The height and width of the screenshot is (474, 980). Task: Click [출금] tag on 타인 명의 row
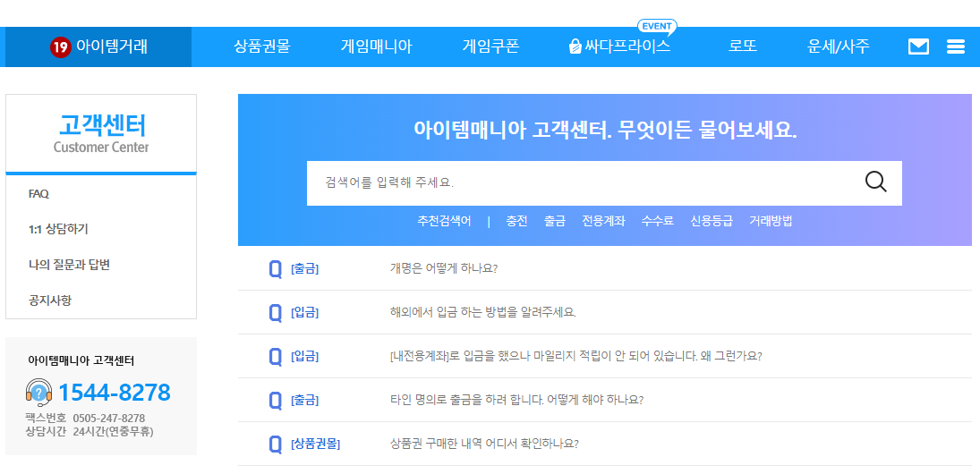point(305,401)
